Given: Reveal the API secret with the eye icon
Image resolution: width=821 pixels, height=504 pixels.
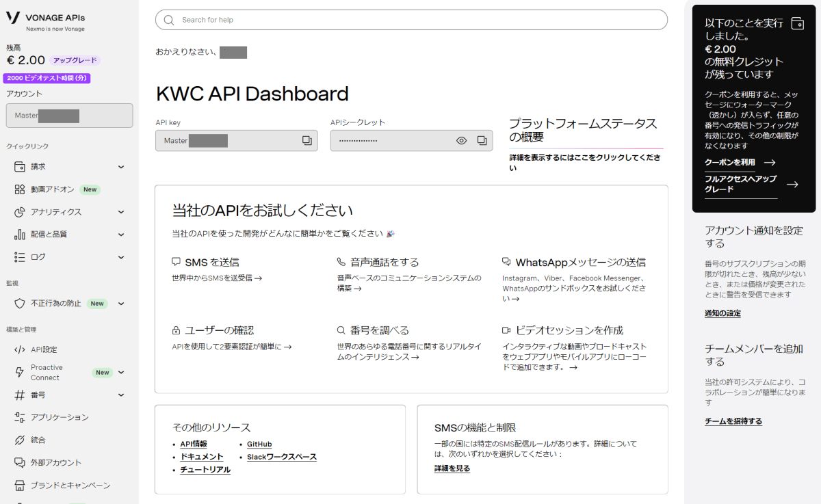Looking at the screenshot, I should [462, 140].
